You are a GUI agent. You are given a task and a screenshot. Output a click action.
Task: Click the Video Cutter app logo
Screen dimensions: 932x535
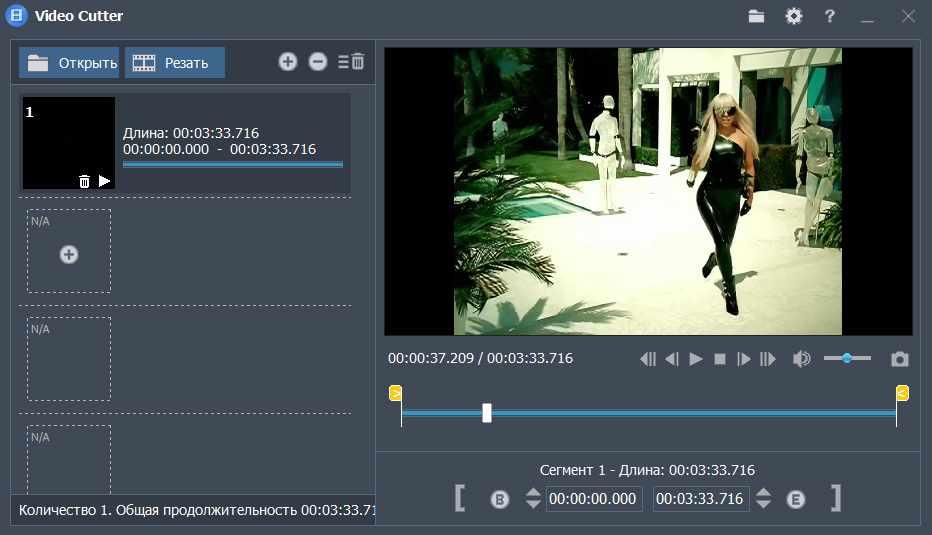point(17,15)
